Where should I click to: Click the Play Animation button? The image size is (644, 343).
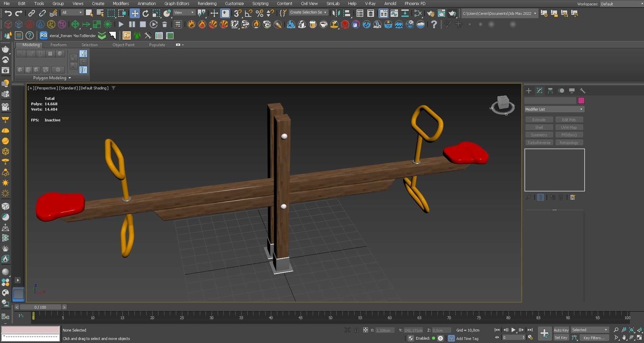click(513, 330)
